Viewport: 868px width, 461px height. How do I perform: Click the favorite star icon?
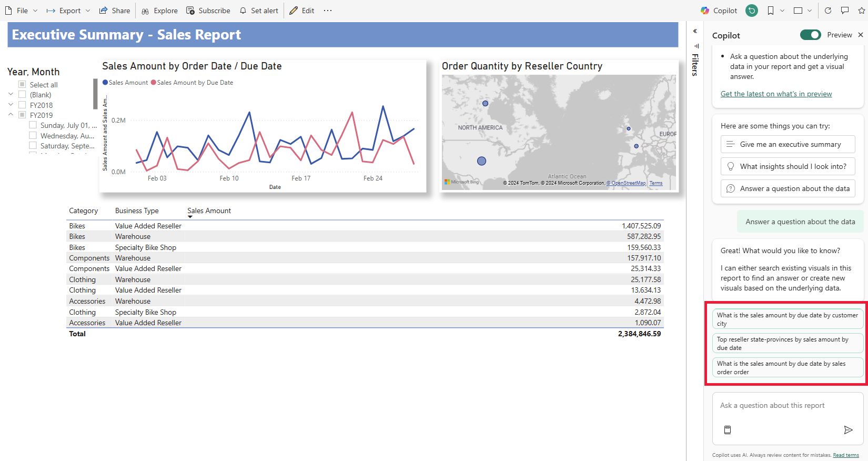[x=862, y=11]
